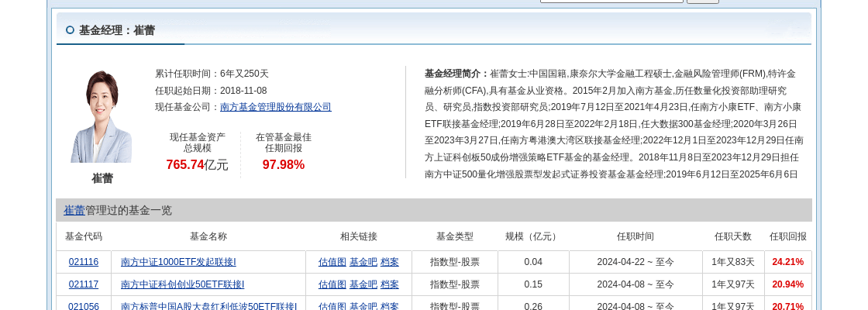
Task: Open 档案 for fund 021116
Action: pos(390,262)
